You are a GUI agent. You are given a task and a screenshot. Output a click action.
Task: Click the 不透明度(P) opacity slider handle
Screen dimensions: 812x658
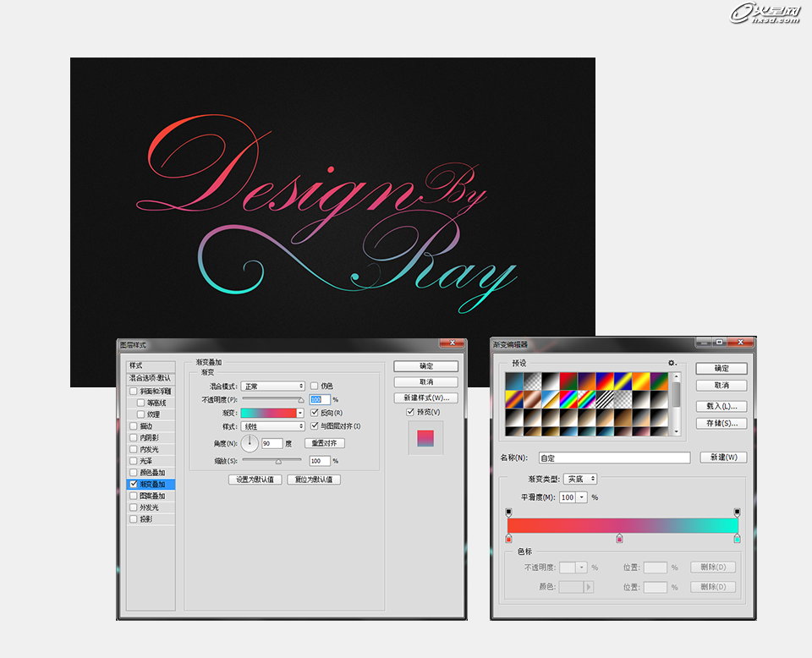click(301, 400)
